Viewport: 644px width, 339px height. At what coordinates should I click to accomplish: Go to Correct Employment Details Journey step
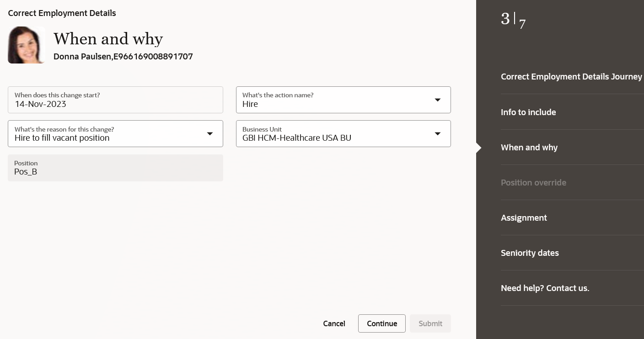pos(571,77)
